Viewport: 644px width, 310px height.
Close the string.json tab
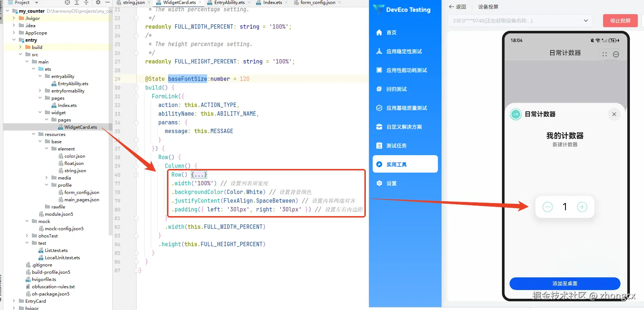pyautogui.click(x=149, y=3)
